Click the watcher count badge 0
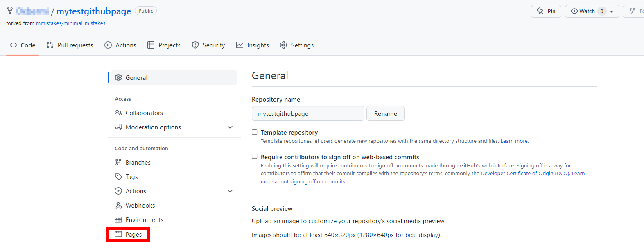Screen dimensions: 644x242 602,11
